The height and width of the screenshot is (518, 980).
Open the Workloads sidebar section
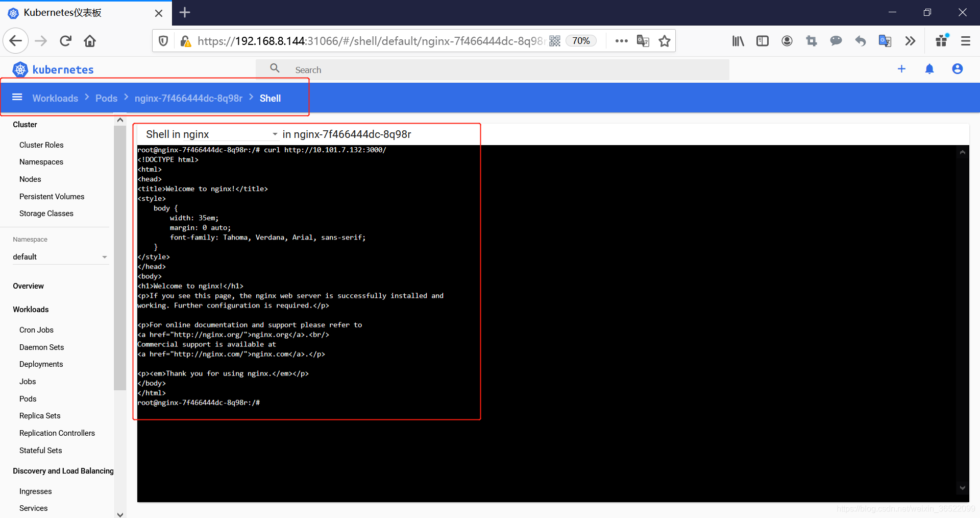pos(31,310)
